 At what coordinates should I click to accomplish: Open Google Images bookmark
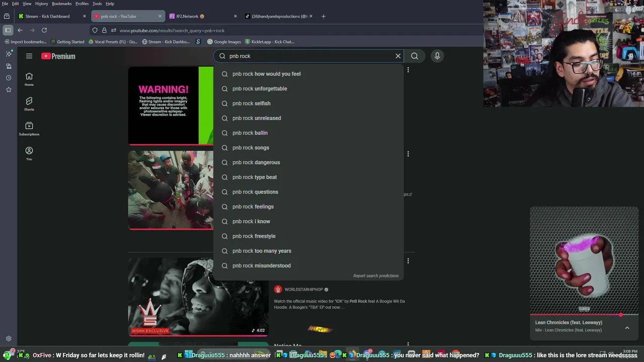coord(224,42)
